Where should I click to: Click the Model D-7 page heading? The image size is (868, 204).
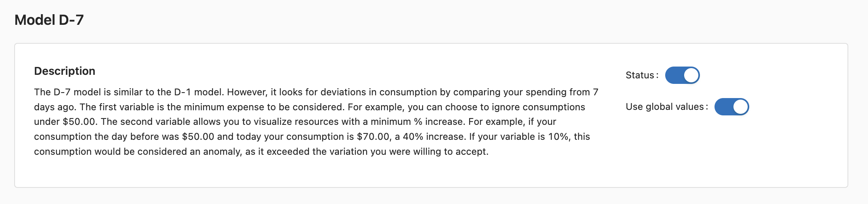pos(49,20)
